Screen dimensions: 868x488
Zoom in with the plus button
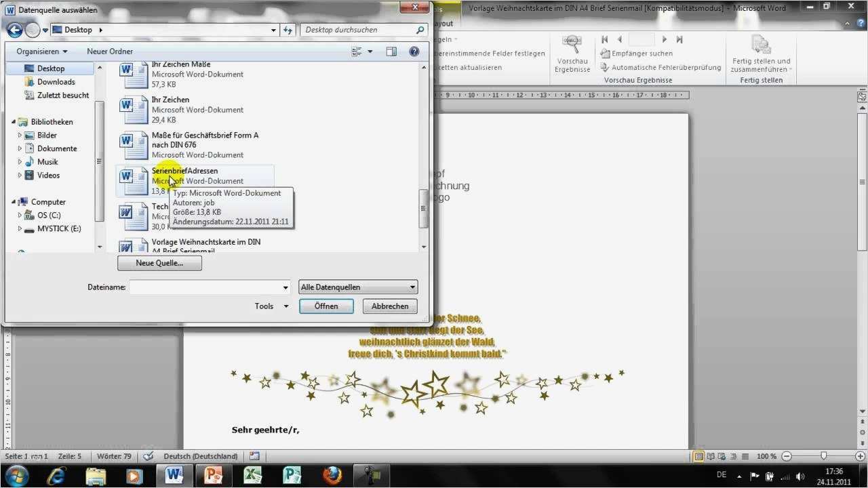coord(861,456)
